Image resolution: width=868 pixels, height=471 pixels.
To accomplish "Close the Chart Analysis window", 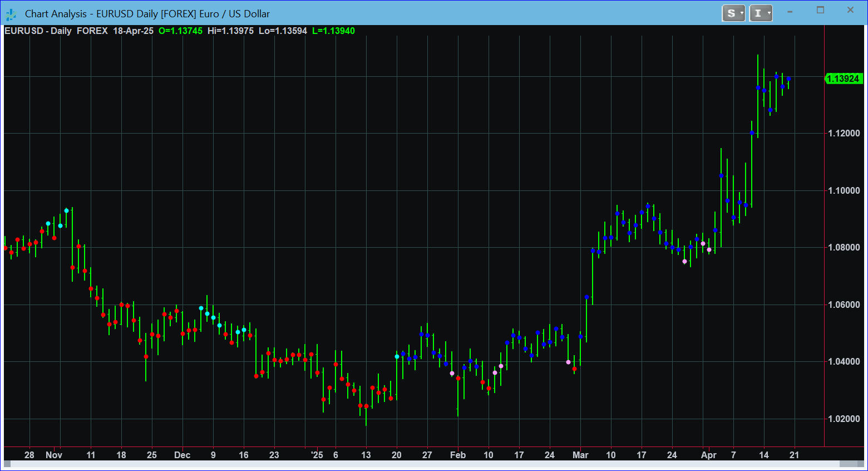I will 850,10.
